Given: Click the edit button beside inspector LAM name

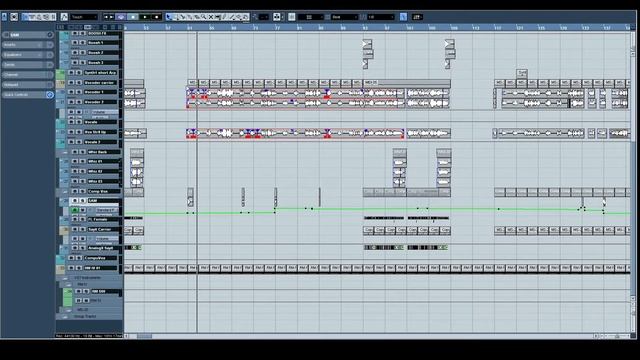Looking at the screenshot, I should click(x=50, y=35).
